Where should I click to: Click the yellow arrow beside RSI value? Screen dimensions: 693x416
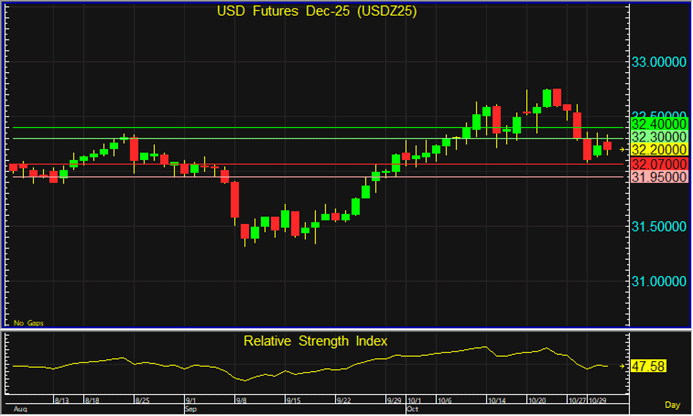[x=622, y=366]
